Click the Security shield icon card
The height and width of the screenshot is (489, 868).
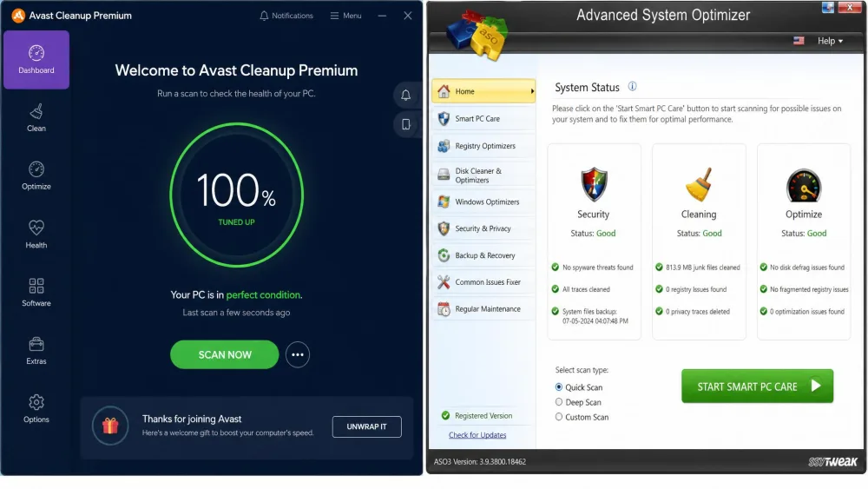[x=594, y=184]
